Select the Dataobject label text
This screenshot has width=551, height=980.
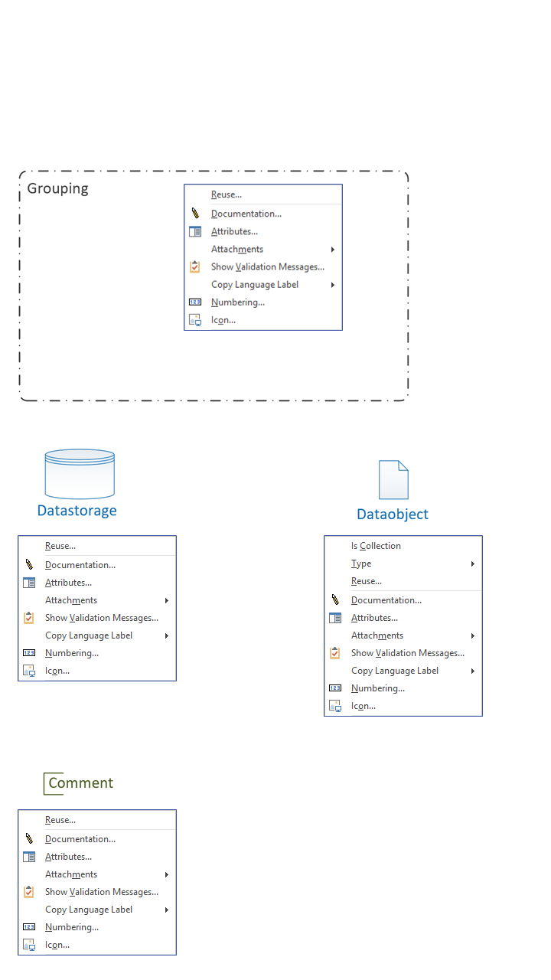pyautogui.click(x=393, y=514)
